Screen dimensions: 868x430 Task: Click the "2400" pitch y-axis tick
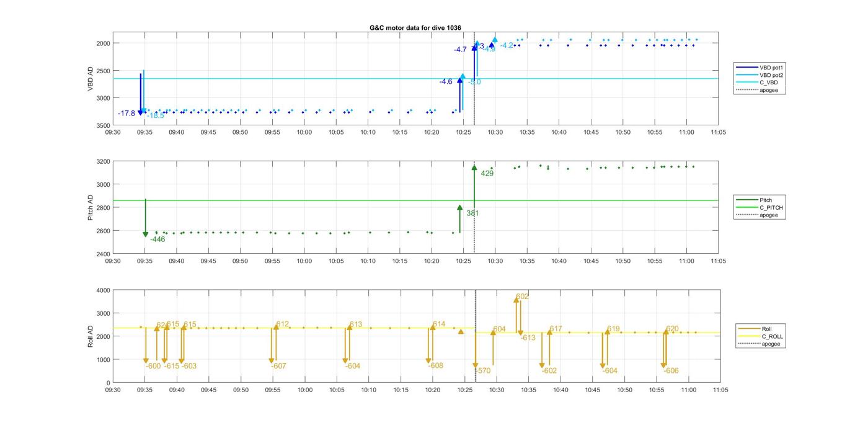pos(104,254)
